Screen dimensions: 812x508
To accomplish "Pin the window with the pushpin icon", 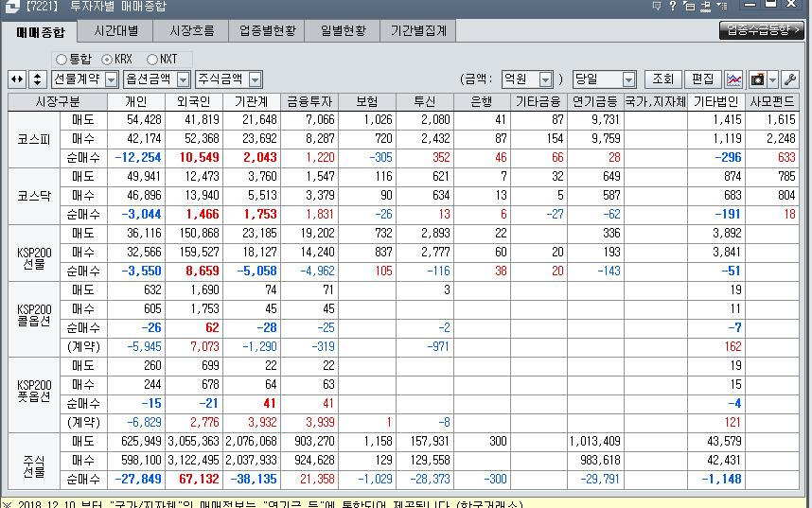I will pyautogui.click(x=705, y=6).
